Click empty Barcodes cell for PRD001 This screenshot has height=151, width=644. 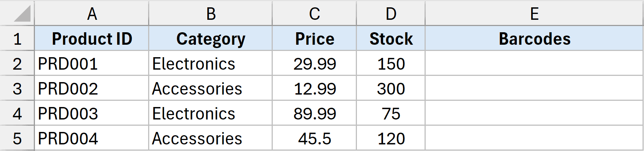click(x=534, y=64)
